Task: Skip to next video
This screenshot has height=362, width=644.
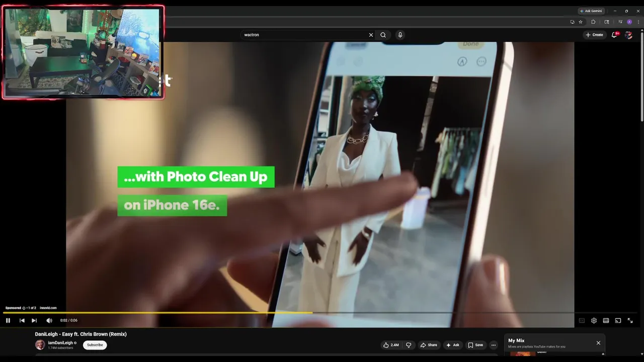Action: tap(34, 320)
